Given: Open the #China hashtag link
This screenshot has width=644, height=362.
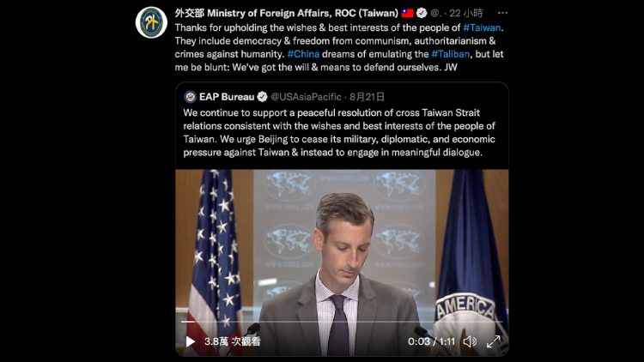Looking at the screenshot, I should point(303,54).
